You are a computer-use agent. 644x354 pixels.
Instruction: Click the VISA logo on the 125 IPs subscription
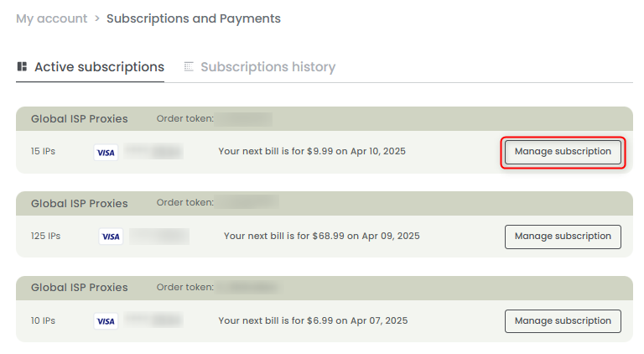[x=111, y=237]
